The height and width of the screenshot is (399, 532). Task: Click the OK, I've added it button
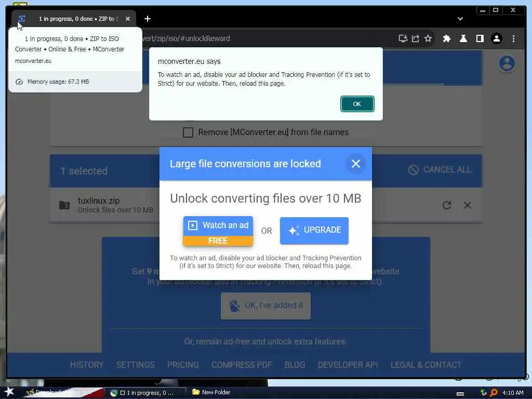click(265, 305)
